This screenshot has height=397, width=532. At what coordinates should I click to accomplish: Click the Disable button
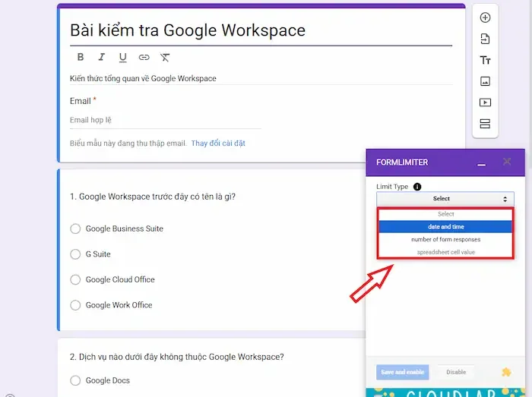456,372
